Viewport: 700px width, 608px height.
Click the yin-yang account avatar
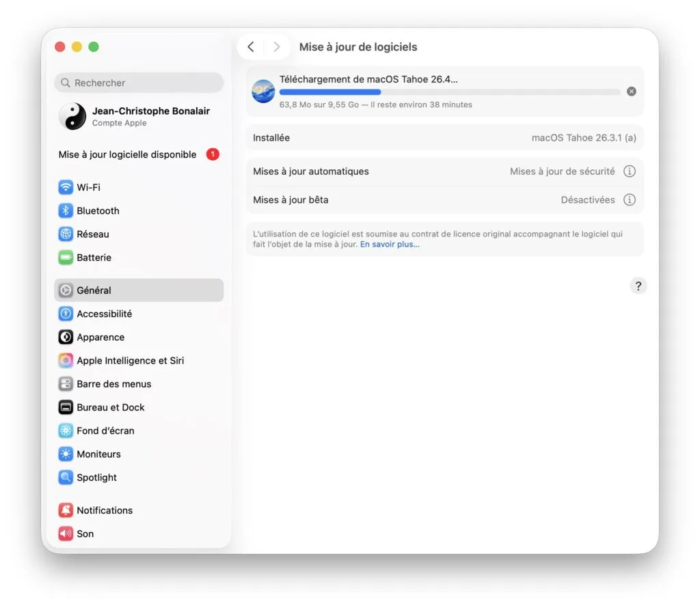click(x=72, y=116)
